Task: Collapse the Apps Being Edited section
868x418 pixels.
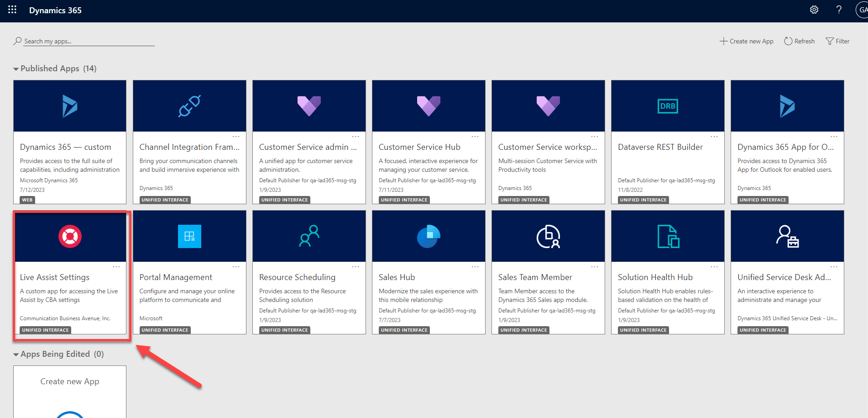Action: click(x=16, y=355)
